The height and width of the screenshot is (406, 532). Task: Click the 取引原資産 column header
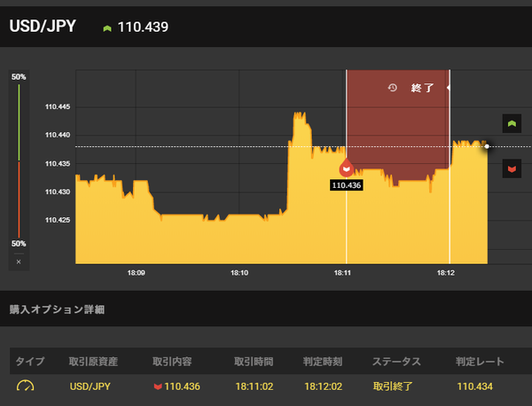click(93, 362)
